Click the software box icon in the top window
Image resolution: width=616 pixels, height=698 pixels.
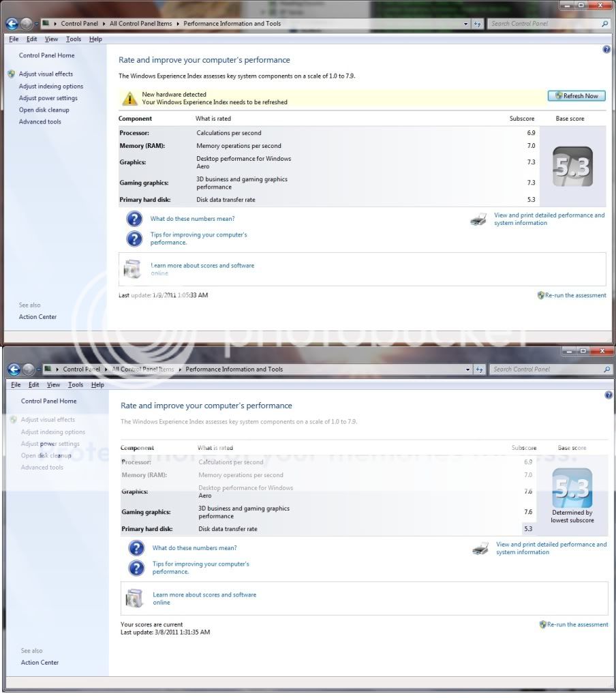tap(132, 269)
